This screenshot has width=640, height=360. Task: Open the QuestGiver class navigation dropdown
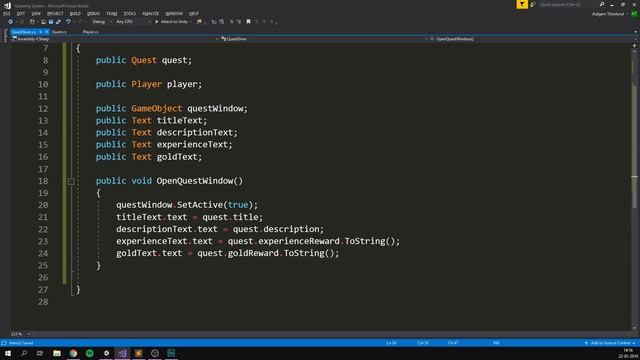[x=324, y=39]
